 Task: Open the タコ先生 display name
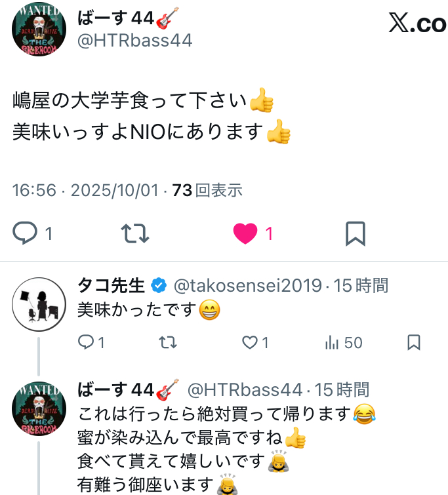point(111,285)
